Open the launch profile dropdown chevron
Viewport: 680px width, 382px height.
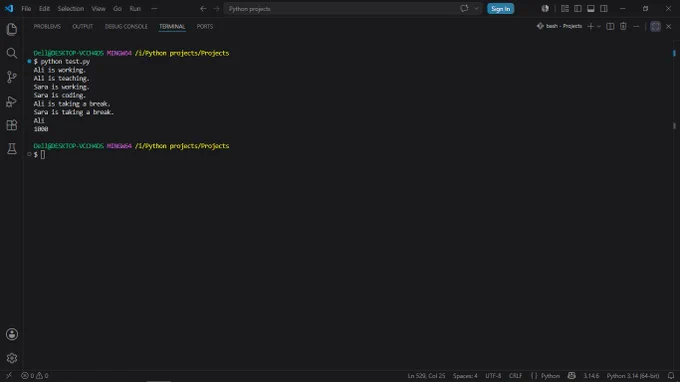(599, 26)
